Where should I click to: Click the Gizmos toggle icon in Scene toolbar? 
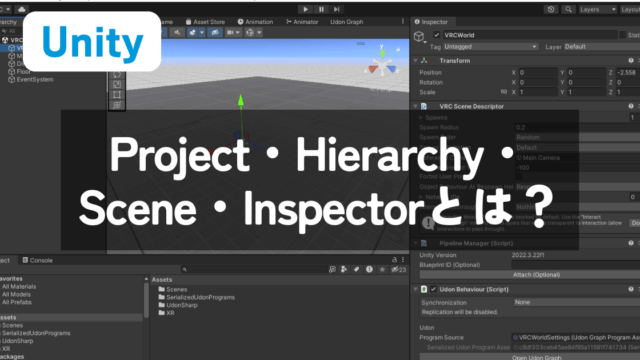click(x=250, y=32)
